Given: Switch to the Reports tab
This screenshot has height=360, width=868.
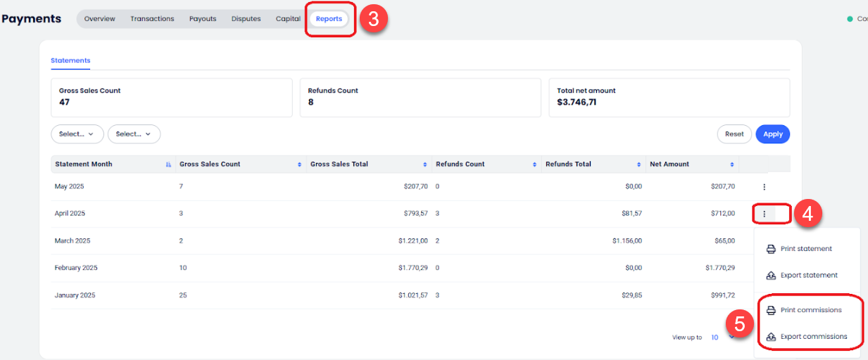Looking at the screenshot, I should 329,19.
